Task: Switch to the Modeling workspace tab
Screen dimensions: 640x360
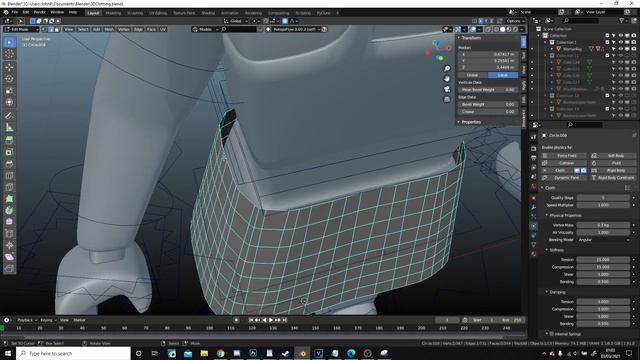Action: point(113,13)
